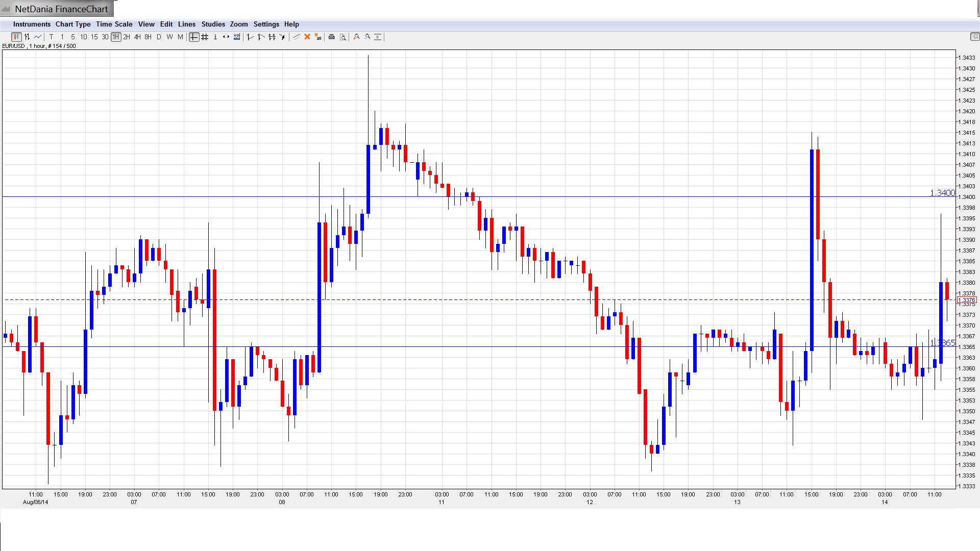Open print preview icon

(343, 37)
